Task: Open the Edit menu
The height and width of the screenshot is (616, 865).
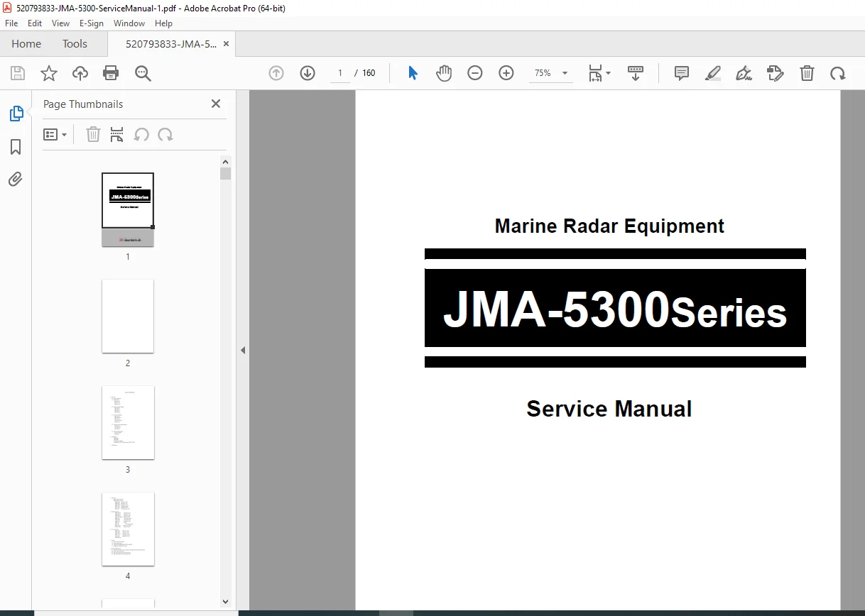Action: pyautogui.click(x=35, y=23)
